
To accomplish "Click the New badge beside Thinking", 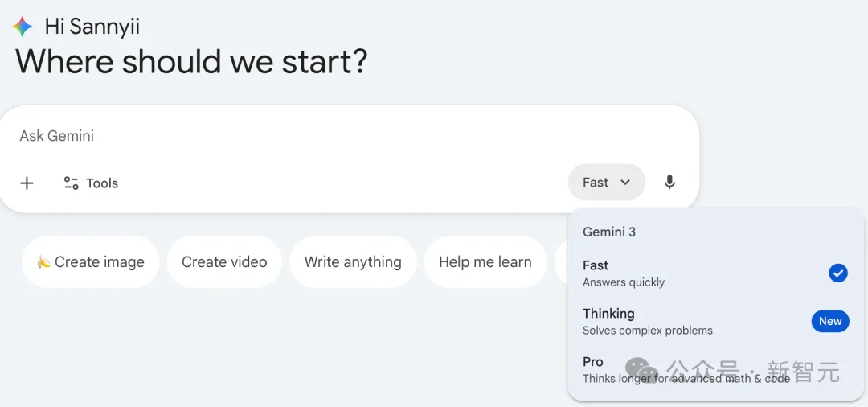I will [x=829, y=322].
